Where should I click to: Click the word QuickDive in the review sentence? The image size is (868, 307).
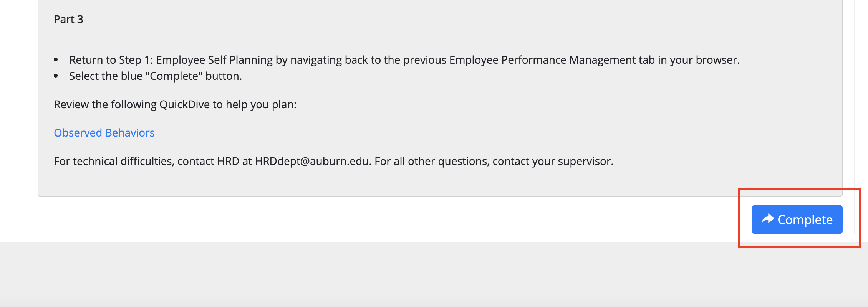click(x=185, y=105)
